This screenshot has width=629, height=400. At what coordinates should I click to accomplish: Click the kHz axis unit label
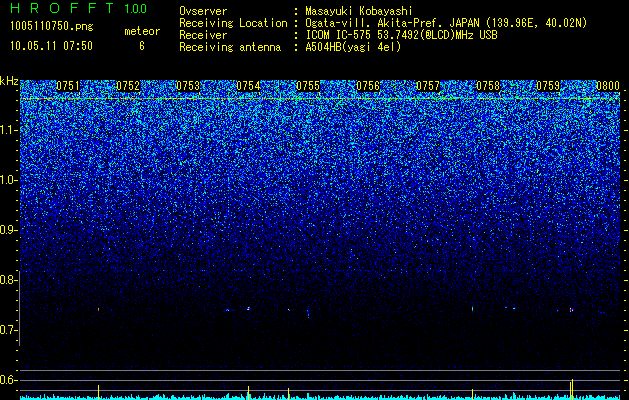pyautogui.click(x=9, y=81)
